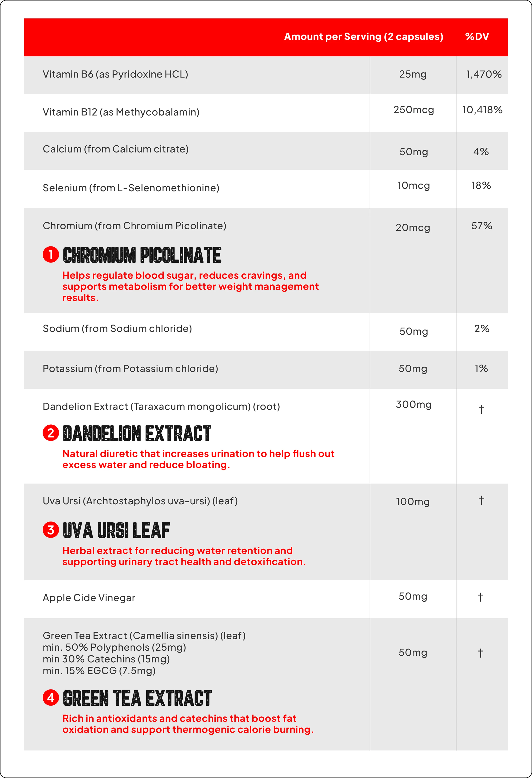
Task: Click the GREEN TEA EXTRACT heading
Action: point(137,698)
